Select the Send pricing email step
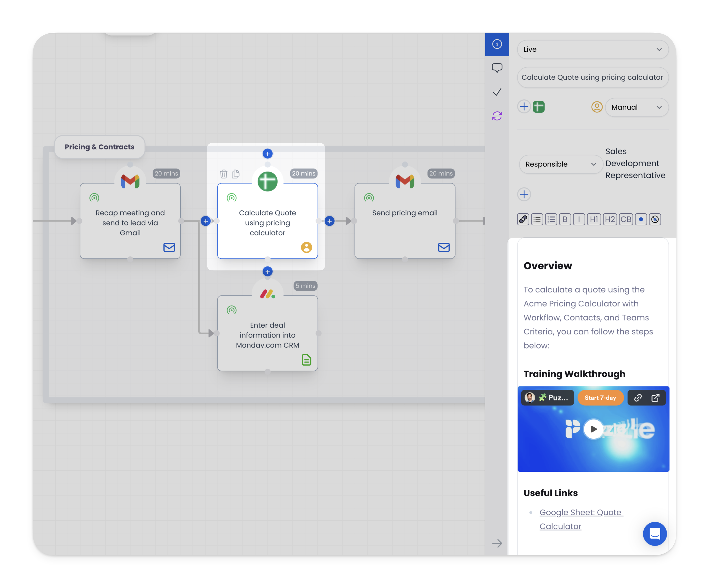The height and width of the screenshot is (588, 709). [405, 221]
